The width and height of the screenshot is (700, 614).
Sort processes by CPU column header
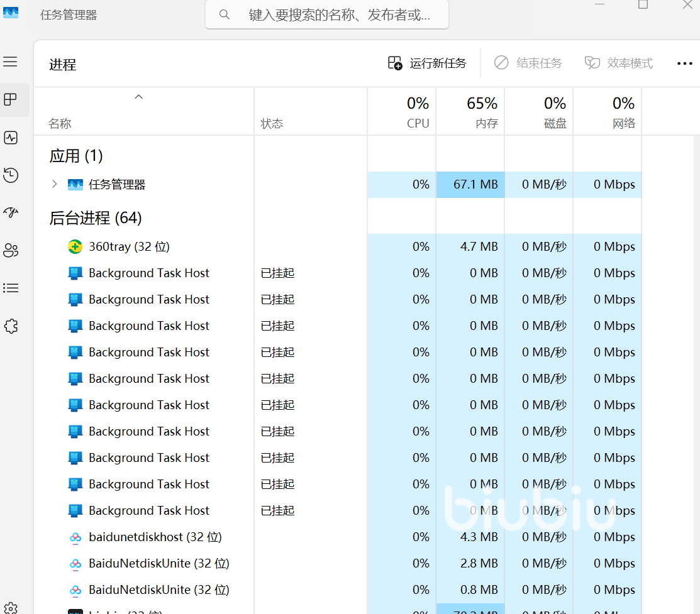click(402, 112)
